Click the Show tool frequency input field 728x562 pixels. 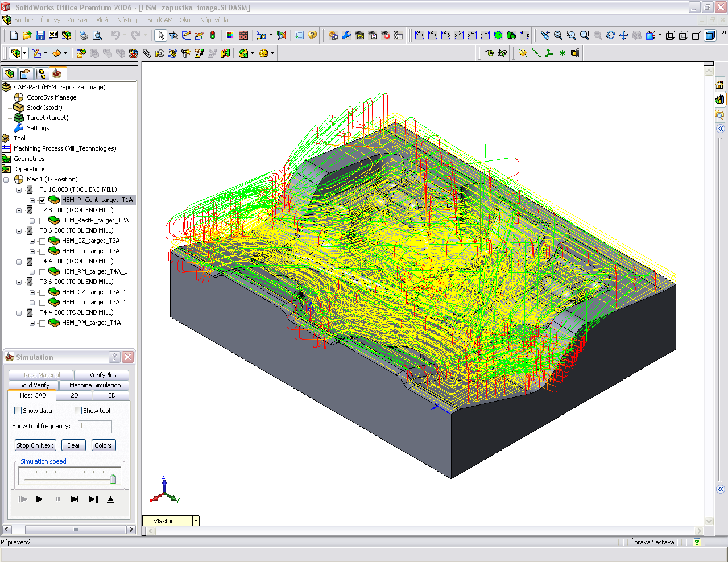tap(94, 427)
